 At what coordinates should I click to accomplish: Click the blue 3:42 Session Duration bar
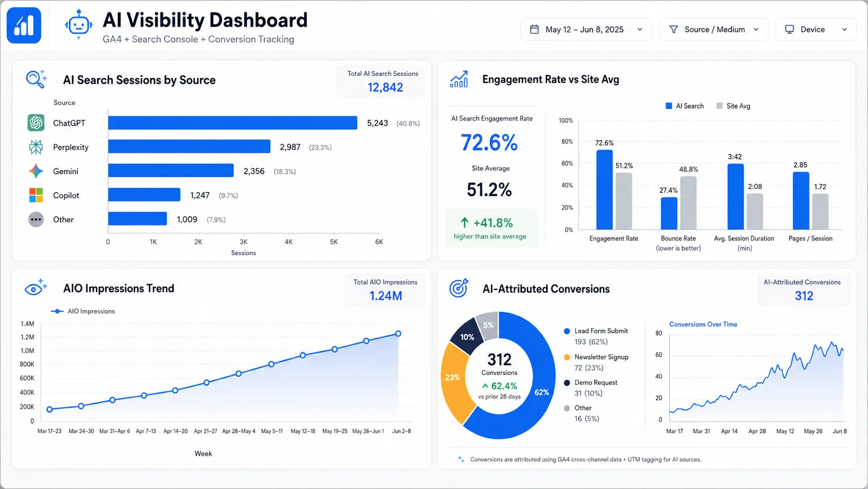(736, 197)
